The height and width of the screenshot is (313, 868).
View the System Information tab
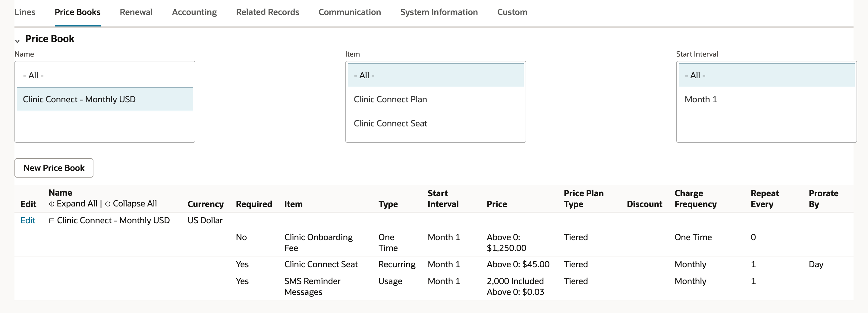tap(439, 12)
